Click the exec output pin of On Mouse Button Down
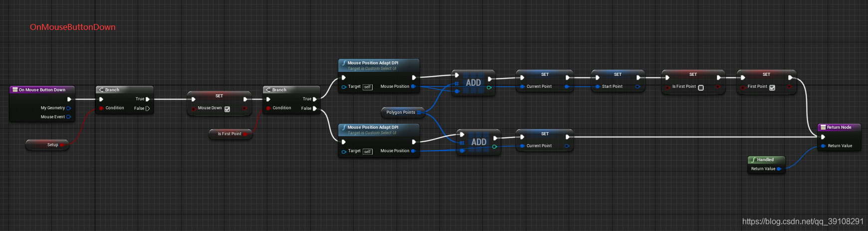Image resolution: width=868 pixels, height=231 pixels. pos(69,99)
